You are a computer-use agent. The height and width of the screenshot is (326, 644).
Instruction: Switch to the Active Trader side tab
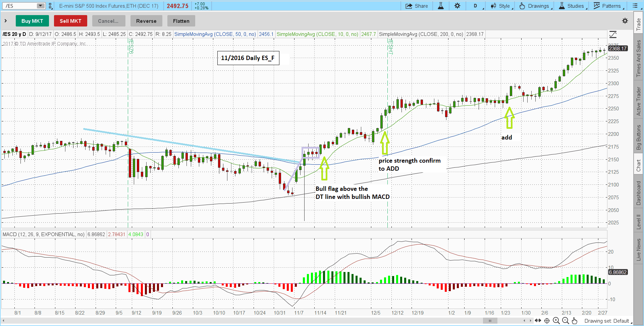(638, 101)
